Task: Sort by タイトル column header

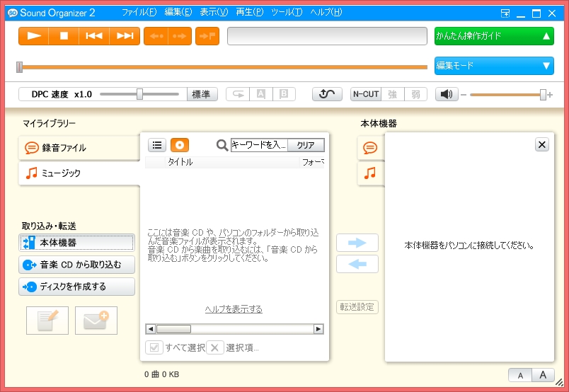Action: point(232,162)
